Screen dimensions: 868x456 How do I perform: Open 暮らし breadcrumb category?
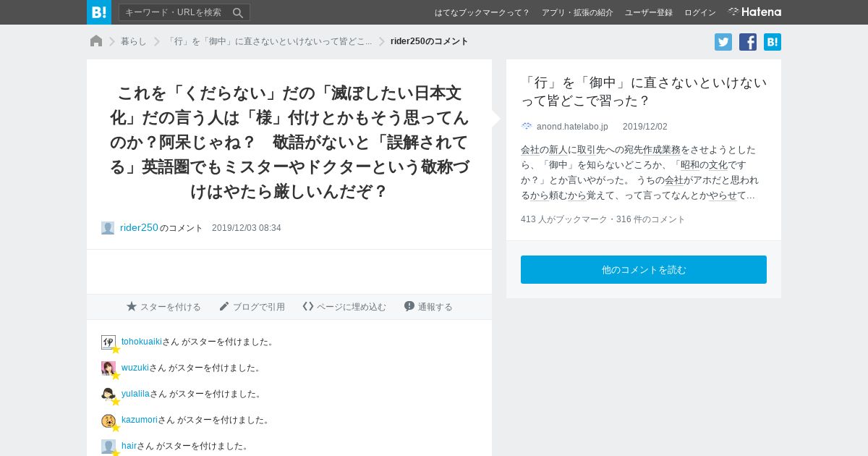[134, 41]
